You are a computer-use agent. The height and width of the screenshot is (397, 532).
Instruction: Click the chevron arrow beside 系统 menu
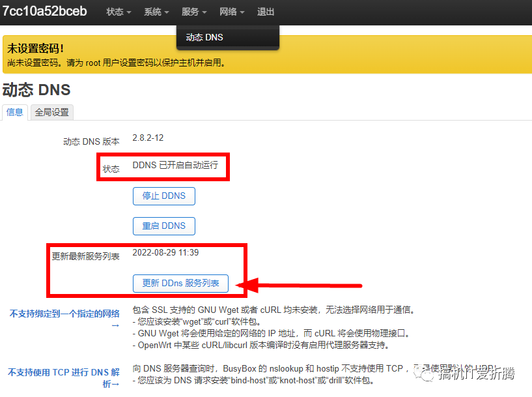tap(166, 11)
